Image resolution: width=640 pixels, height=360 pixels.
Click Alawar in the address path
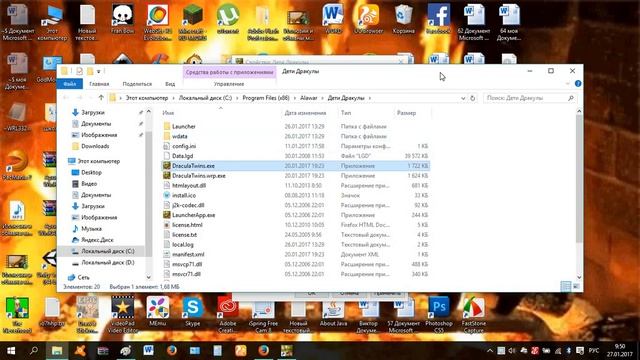[309, 98]
